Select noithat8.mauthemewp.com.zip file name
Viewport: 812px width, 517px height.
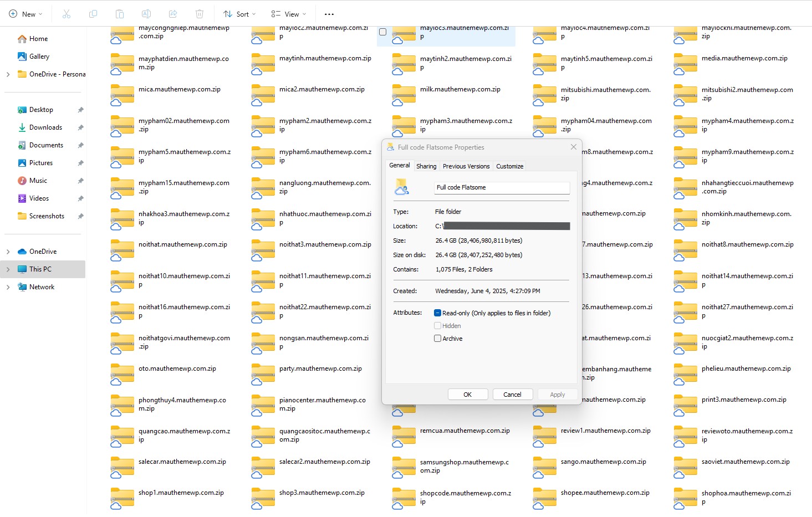coord(748,244)
